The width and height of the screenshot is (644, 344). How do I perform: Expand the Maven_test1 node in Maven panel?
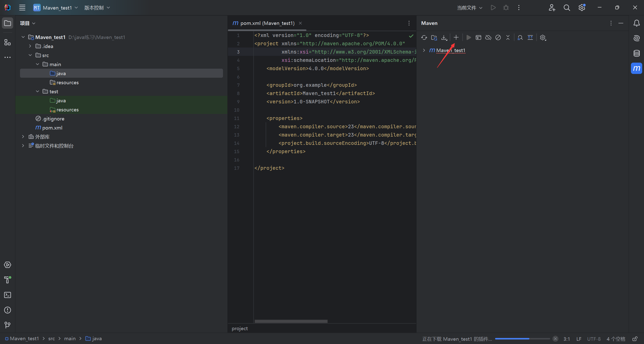tap(424, 50)
